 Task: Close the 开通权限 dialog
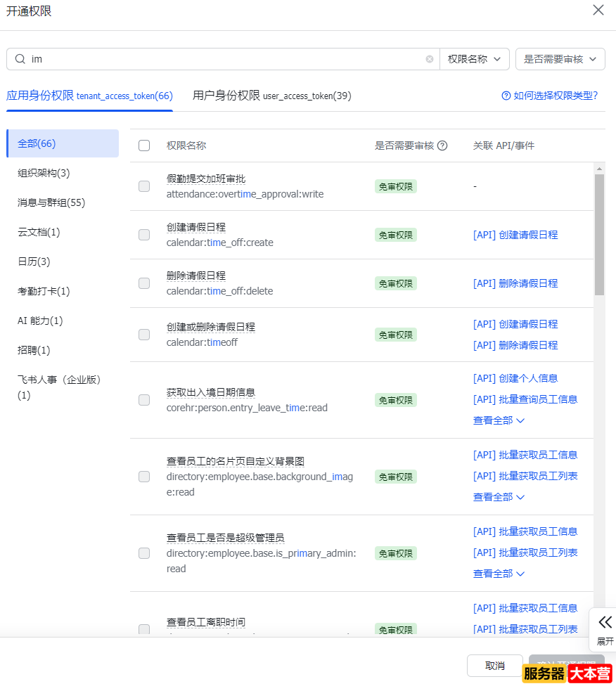point(598,10)
